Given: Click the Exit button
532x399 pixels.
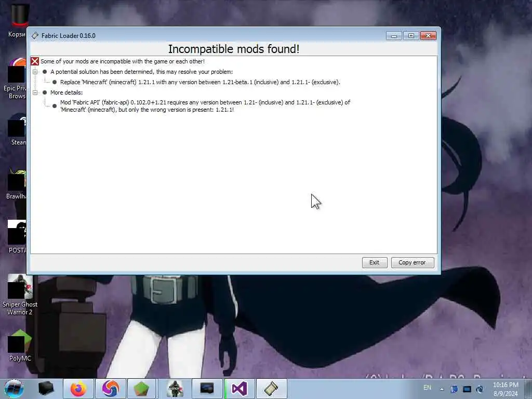Looking at the screenshot, I should click(374, 262).
